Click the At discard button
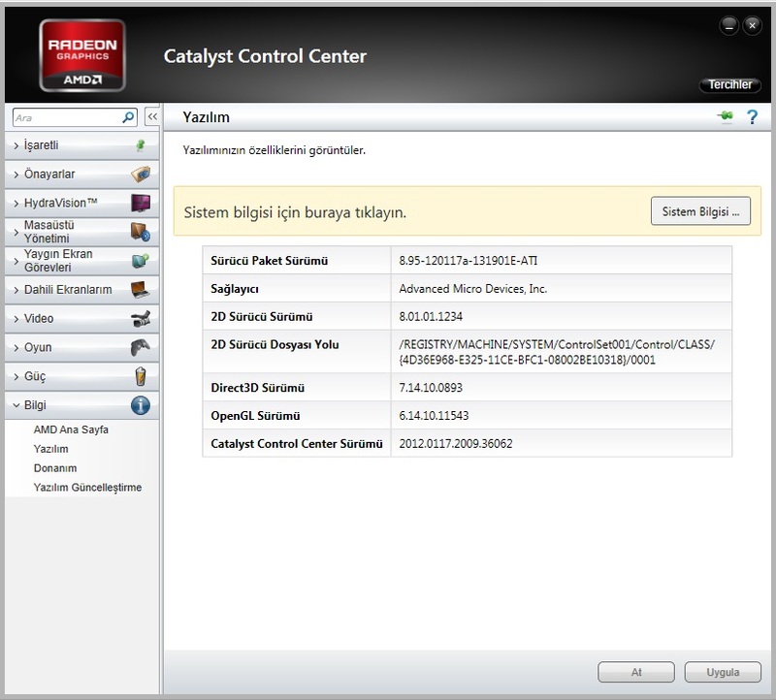This screenshot has height=700, width=776. click(x=636, y=672)
